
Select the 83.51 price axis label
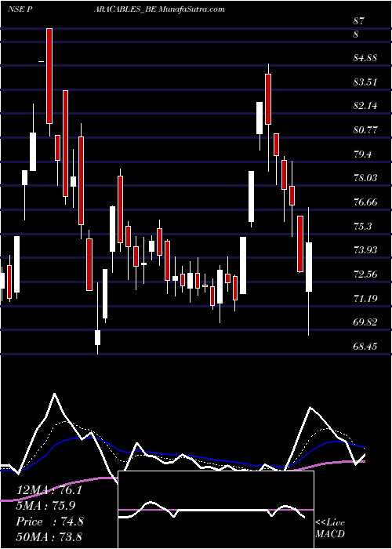tap(365, 82)
